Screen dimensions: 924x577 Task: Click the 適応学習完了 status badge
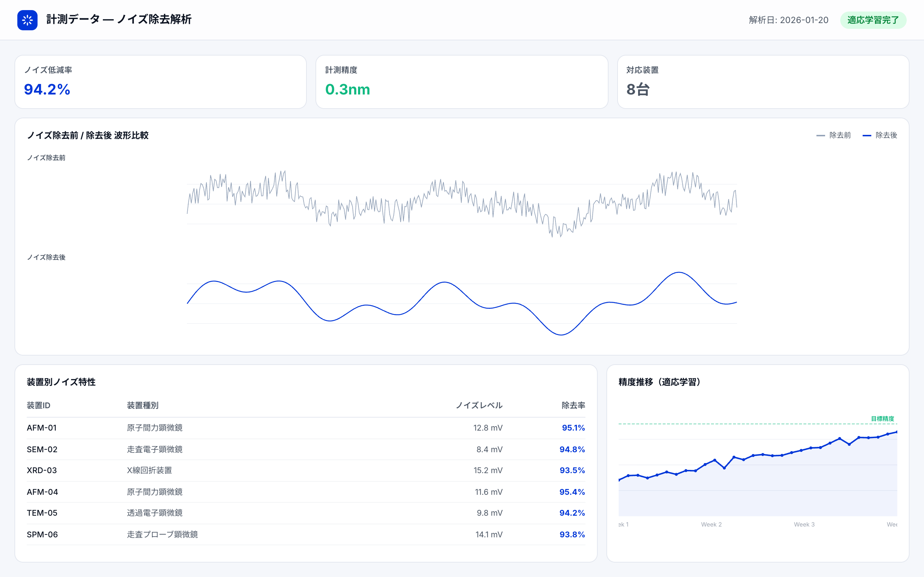(x=873, y=20)
